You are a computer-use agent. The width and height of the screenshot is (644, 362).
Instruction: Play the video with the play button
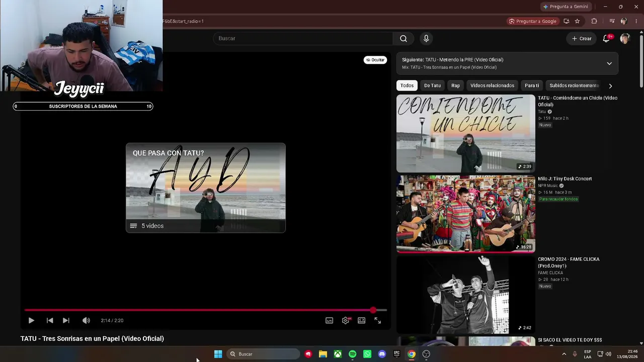[31, 320]
